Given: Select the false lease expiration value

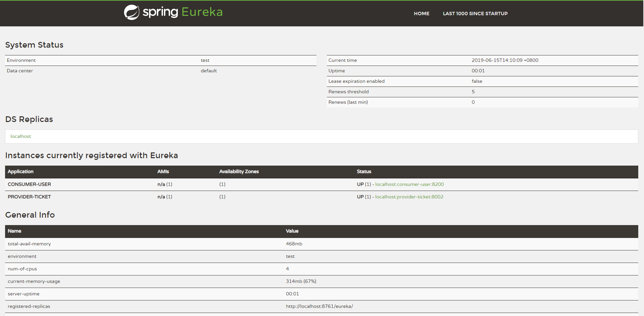Looking at the screenshot, I should 477,81.
